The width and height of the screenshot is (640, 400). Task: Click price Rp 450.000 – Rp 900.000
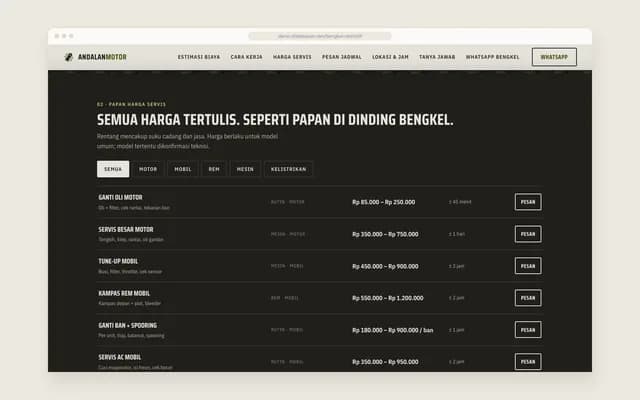click(385, 266)
